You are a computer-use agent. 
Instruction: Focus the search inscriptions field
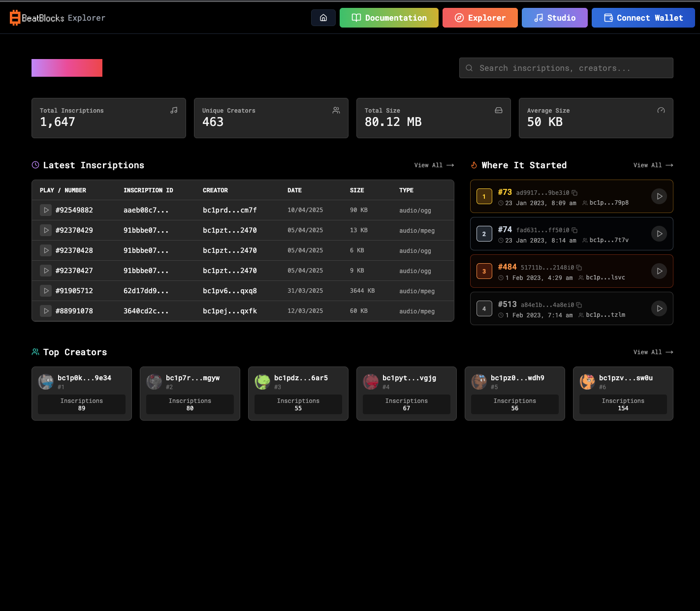click(566, 68)
